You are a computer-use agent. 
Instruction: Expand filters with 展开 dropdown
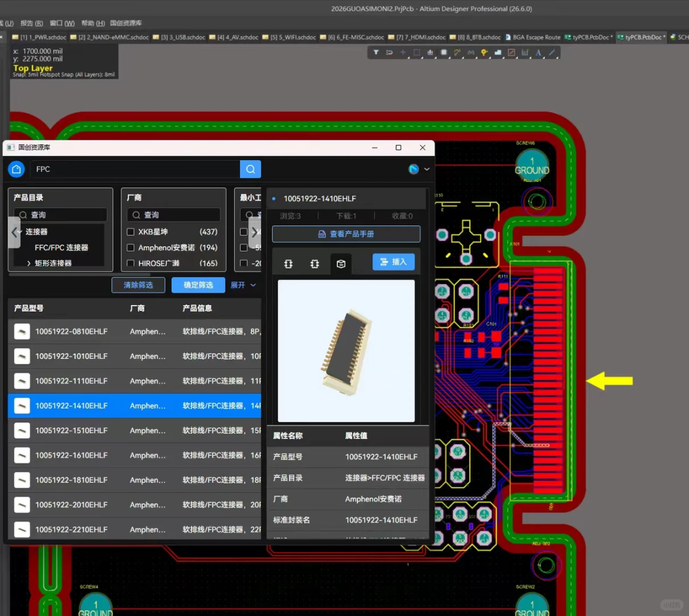click(243, 285)
